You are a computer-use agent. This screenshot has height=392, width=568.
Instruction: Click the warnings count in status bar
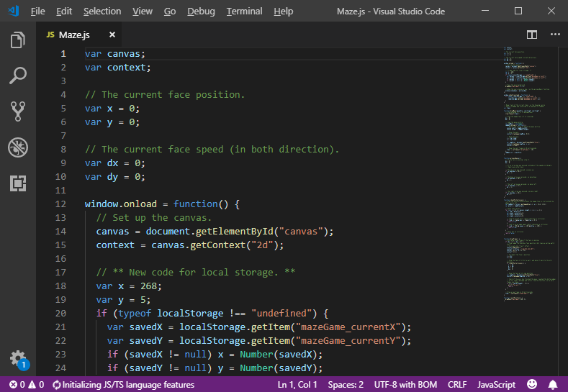36,384
